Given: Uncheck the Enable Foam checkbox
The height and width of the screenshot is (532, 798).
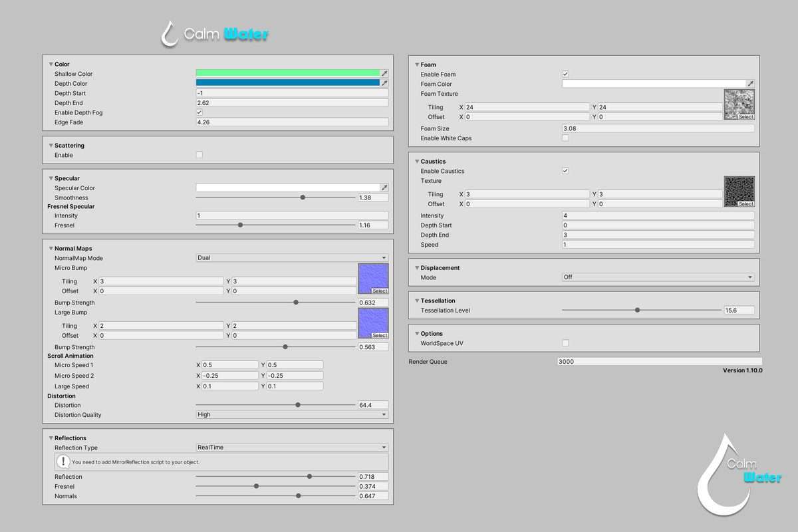Looking at the screenshot, I should 565,74.
